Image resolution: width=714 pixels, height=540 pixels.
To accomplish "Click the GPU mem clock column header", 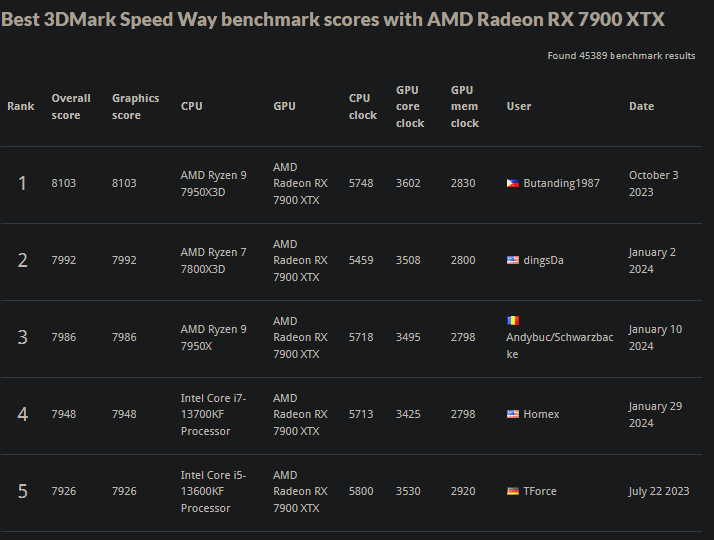I will pos(464,107).
